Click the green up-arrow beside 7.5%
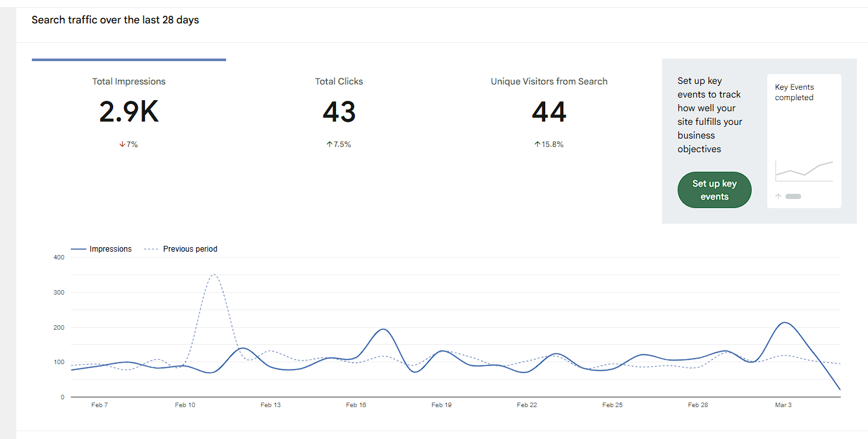 (x=329, y=144)
